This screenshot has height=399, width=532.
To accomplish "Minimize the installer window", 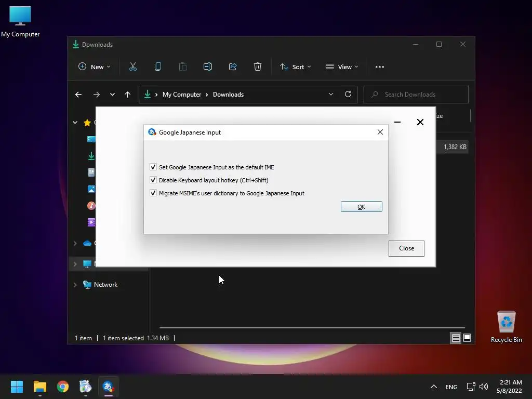I will point(397,122).
